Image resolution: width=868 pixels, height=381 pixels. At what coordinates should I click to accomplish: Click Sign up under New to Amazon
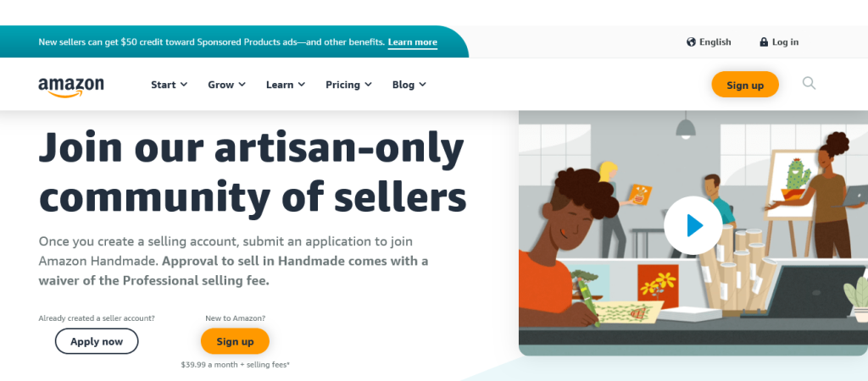pos(235,341)
